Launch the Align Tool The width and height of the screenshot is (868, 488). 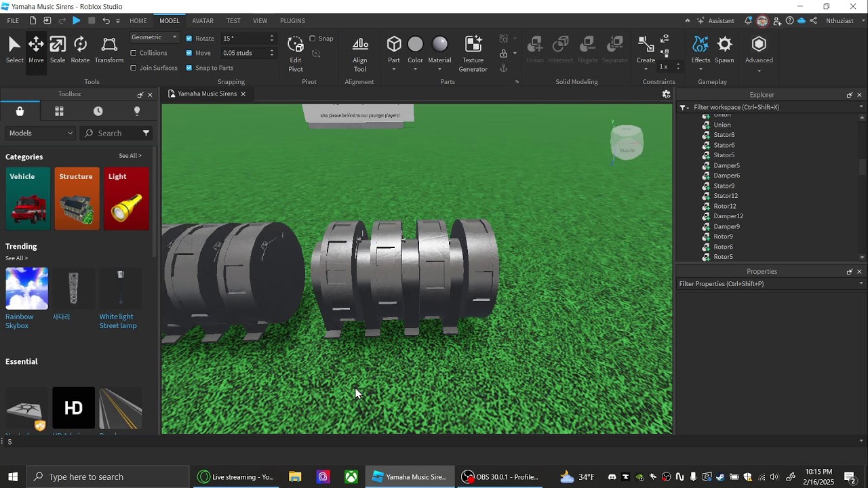tap(360, 54)
